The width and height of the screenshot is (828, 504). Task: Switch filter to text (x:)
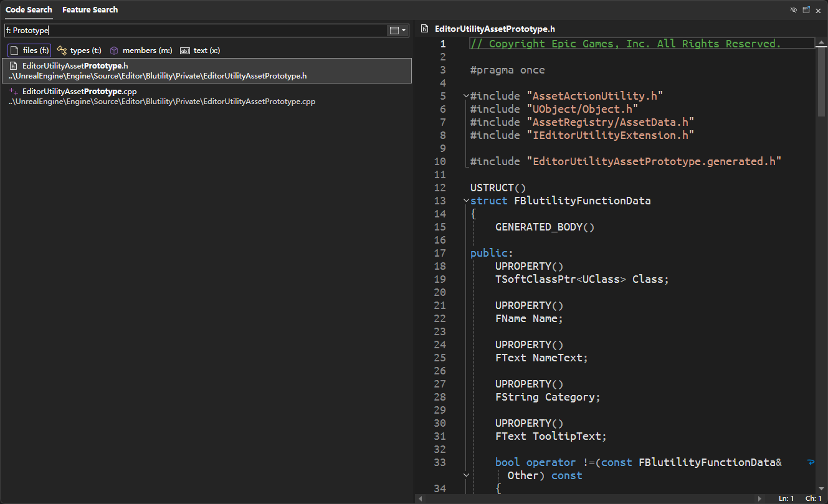200,50
